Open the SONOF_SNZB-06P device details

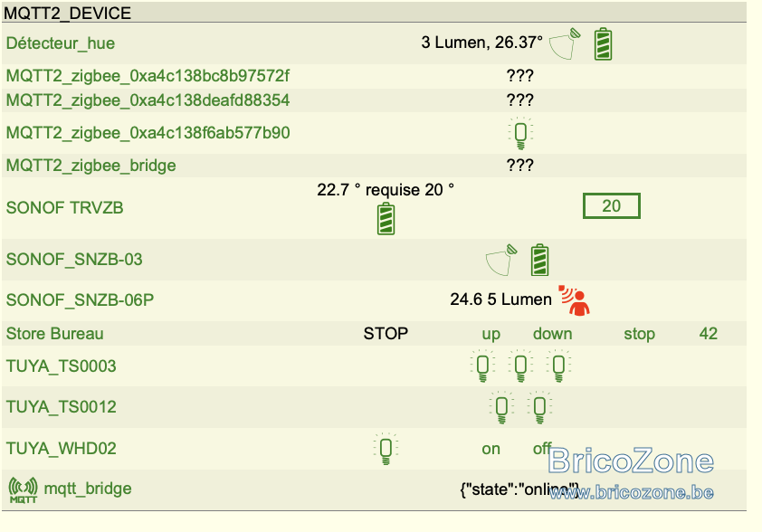click(80, 300)
